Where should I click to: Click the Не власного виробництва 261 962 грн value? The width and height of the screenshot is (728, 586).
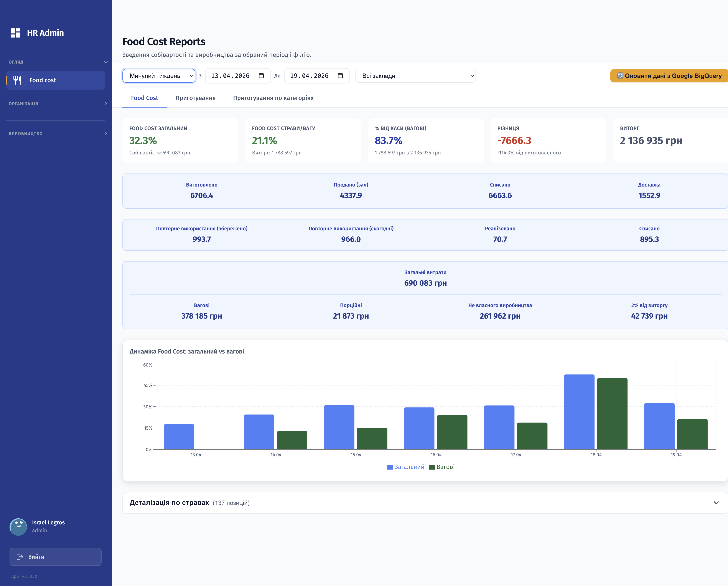coord(500,316)
